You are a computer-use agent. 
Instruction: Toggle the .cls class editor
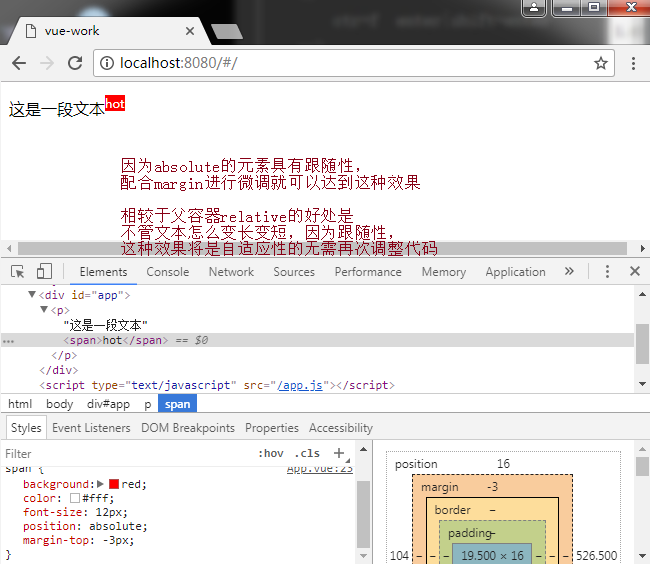[x=307, y=453]
